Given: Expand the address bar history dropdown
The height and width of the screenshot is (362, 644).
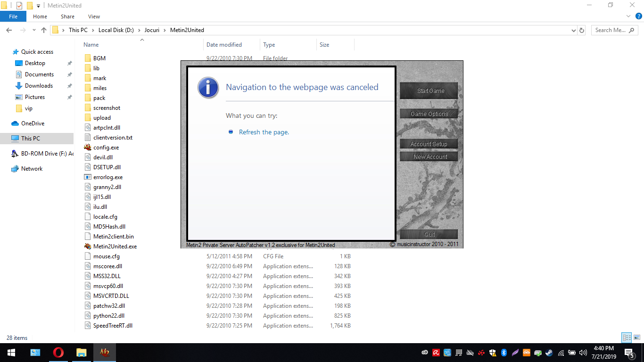Looking at the screenshot, I should tap(574, 30).
